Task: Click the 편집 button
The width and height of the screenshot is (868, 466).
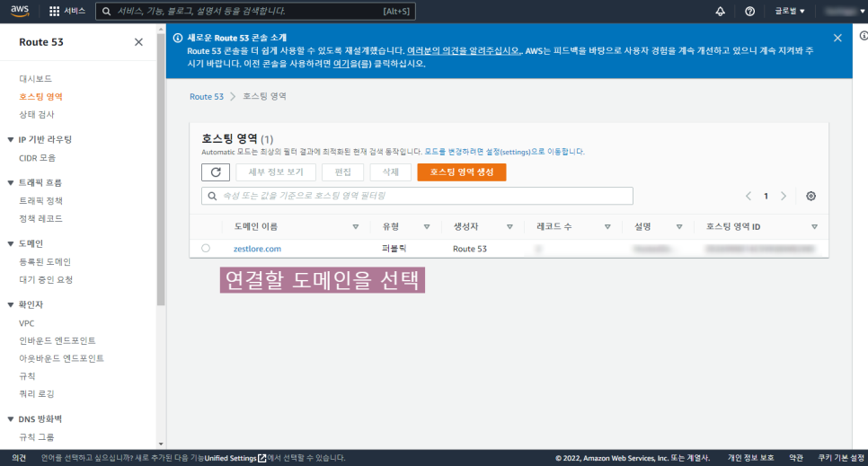Action: pos(342,172)
